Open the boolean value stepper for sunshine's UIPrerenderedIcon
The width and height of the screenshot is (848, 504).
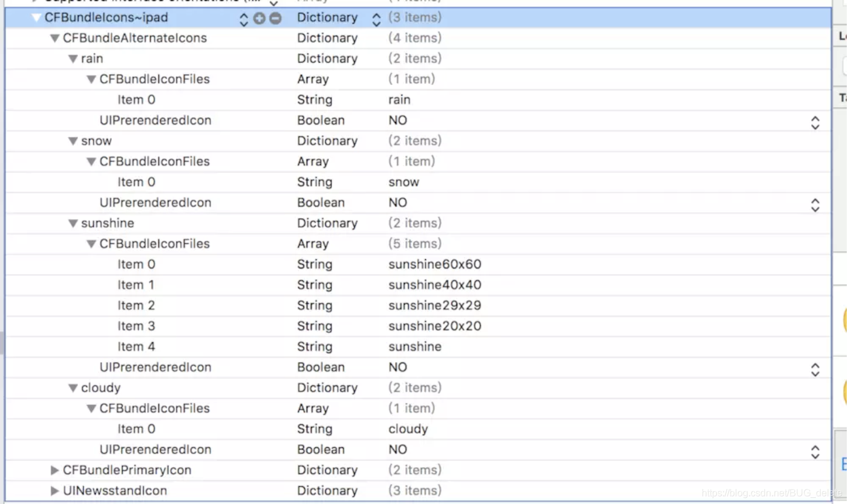(815, 369)
